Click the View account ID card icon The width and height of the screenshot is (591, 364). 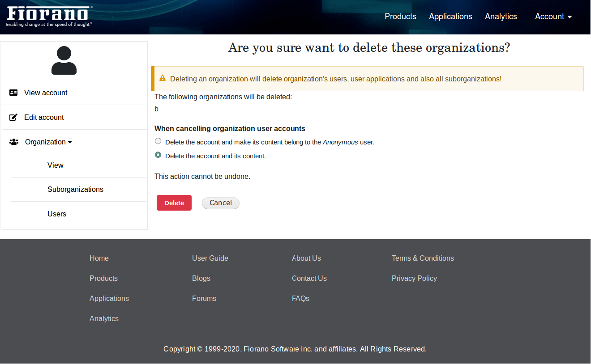13,93
